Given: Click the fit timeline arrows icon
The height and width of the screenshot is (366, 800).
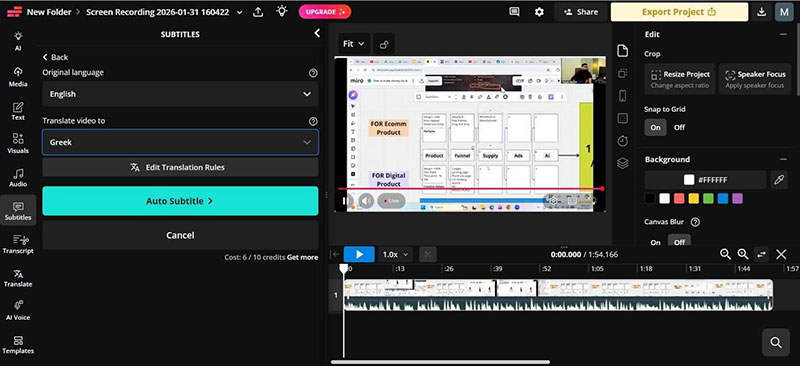Looking at the screenshot, I should pyautogui.click(x=761, y=254).
